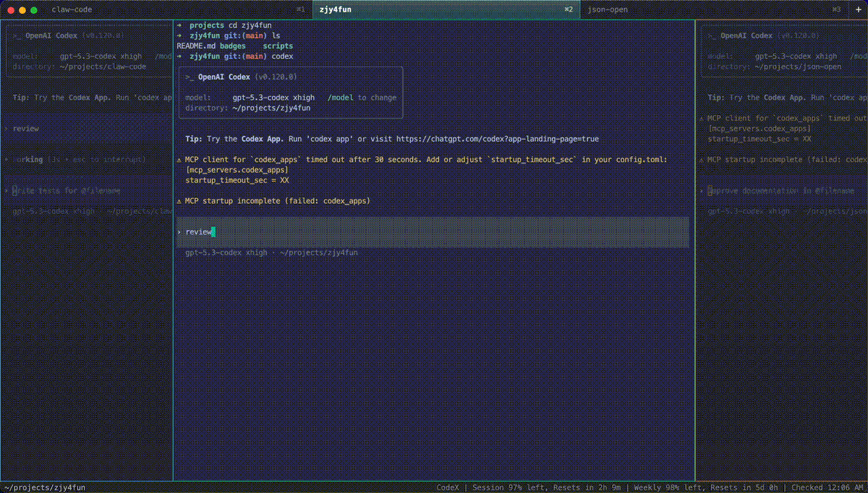
Task: Click the 'scripts' directory name in ls output
Action: click(278, 46)
